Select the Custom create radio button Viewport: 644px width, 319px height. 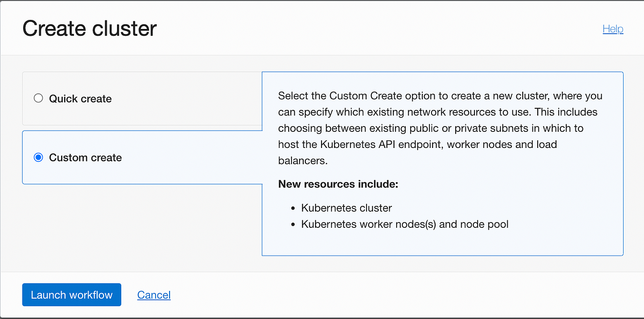[x=38, y=158]
